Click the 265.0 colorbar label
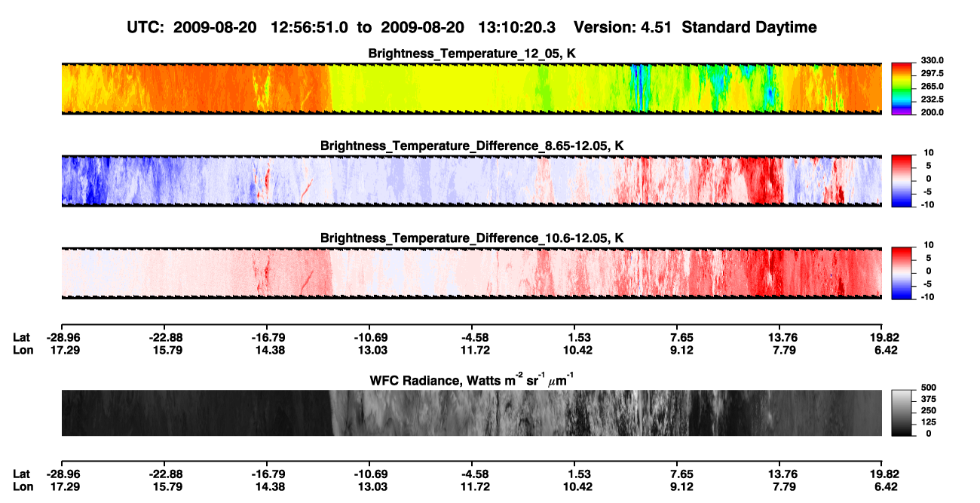Viewport: 980px width, 503px height. click(x=931, y=87)
